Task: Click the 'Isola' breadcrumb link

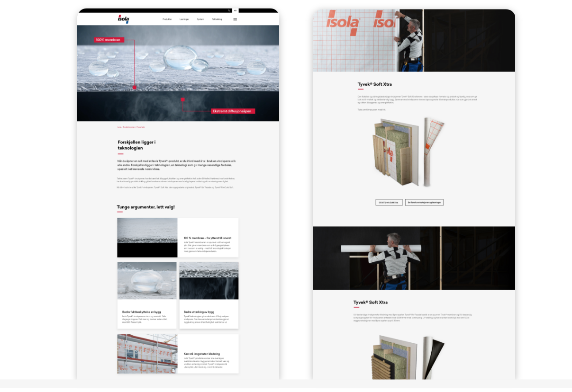Action: click(119, 127)
